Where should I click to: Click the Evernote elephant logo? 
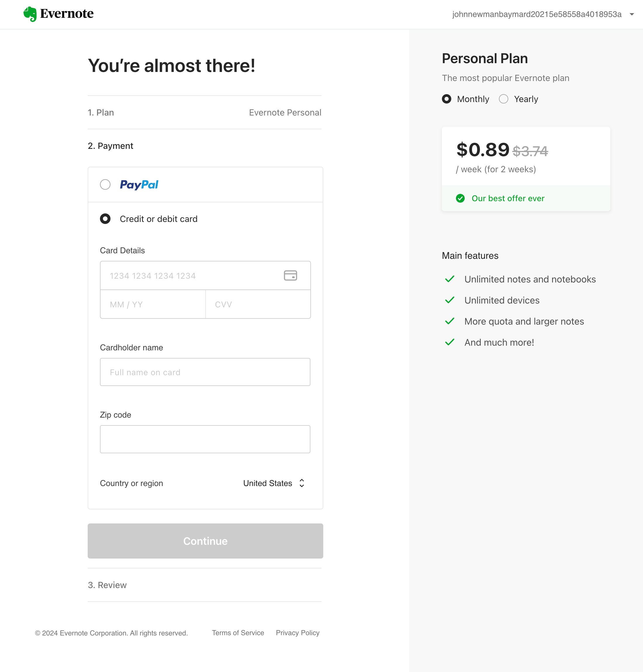click(x=30, y=14)
